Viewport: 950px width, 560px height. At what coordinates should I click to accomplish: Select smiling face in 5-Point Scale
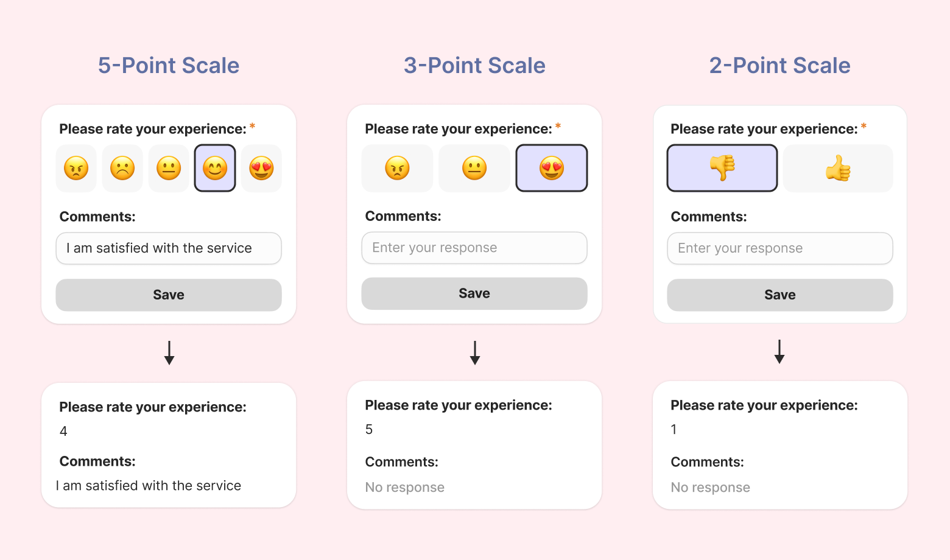215,168
